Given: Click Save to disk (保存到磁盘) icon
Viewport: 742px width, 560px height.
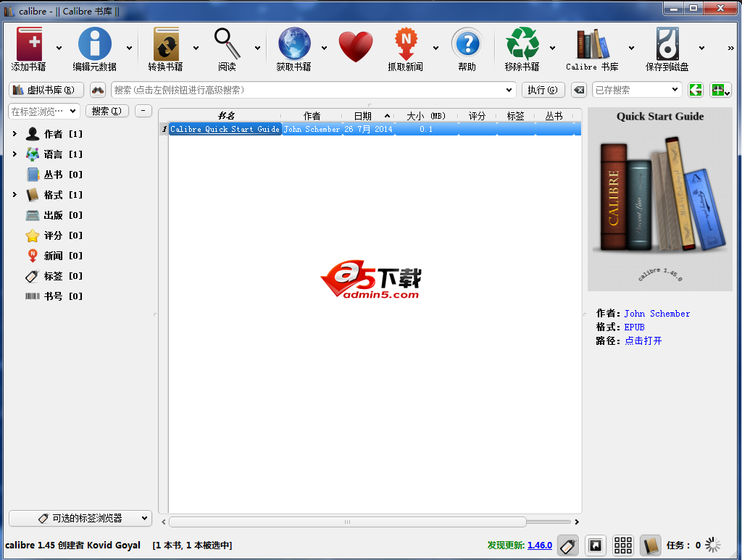Looking at the screenshot, I should [x=667, y=43].
